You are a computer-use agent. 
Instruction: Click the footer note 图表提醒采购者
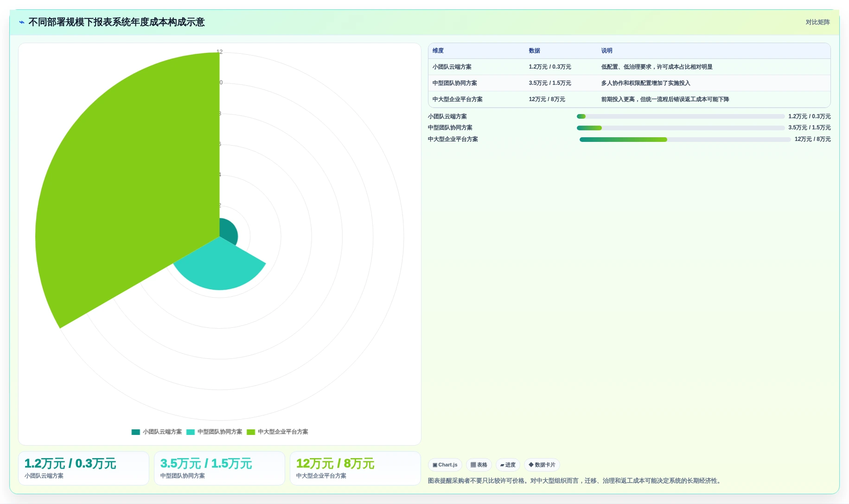click(575, 481)
